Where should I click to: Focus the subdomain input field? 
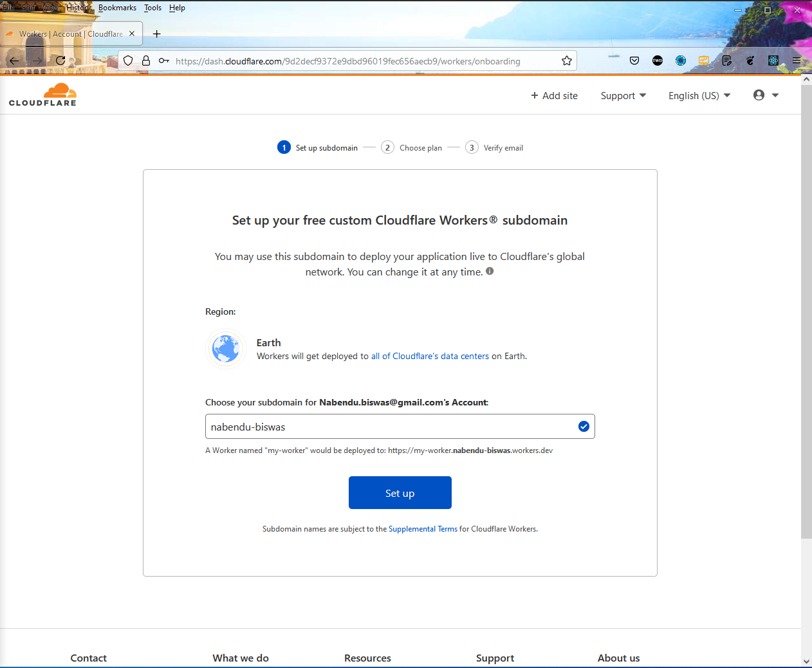point(400,426)
